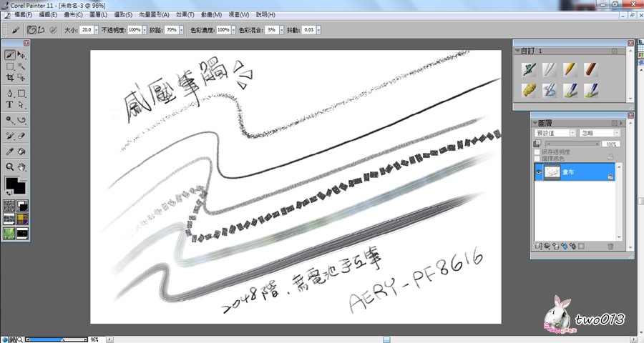
Task: Toggle 保存透明度 checkbox
Action: coord(537,152)
